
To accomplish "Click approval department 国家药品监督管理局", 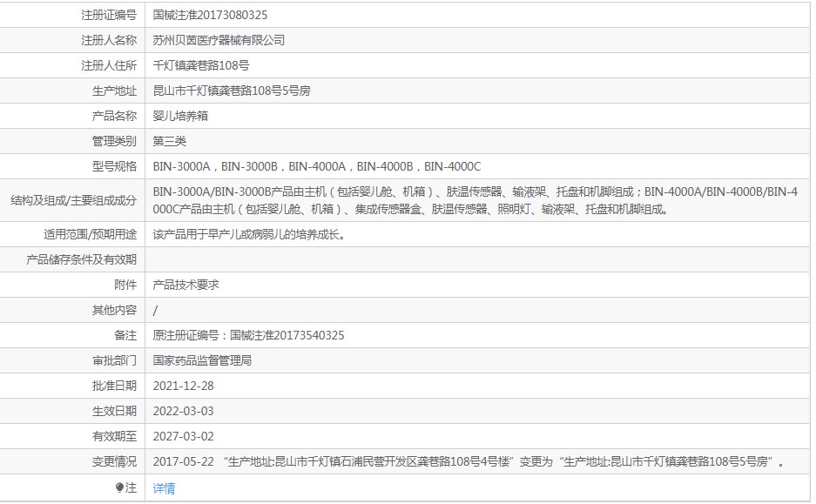I will (x=202, y=360).
